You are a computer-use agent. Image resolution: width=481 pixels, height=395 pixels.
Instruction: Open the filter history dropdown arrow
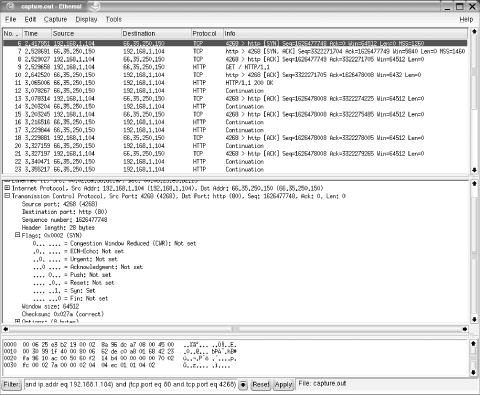243,385
